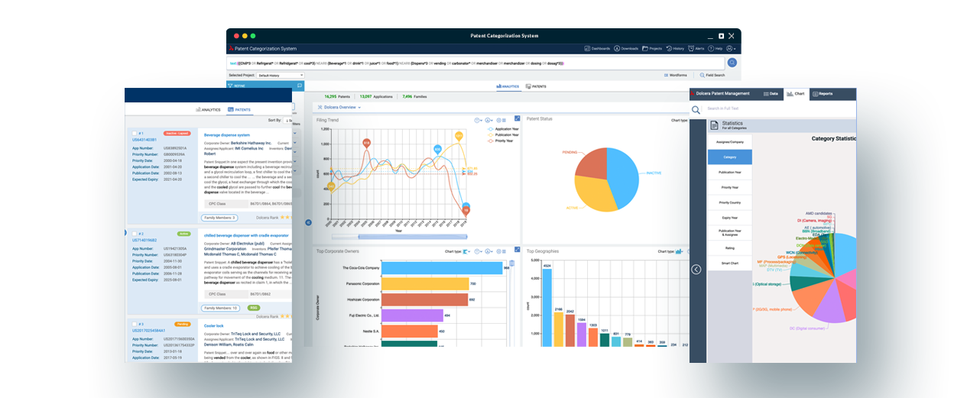Screen dimensions: 980x398
Task: Switch to the Reports tab
Action: 823,94
